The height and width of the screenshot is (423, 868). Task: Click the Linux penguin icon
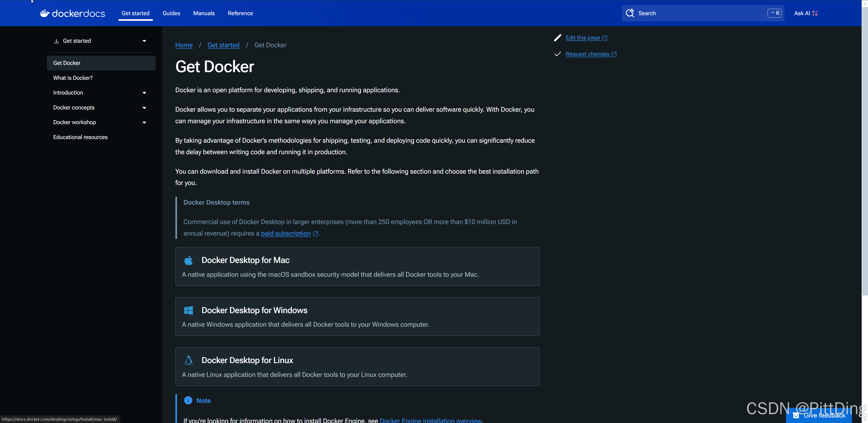(x=188, y=360)
